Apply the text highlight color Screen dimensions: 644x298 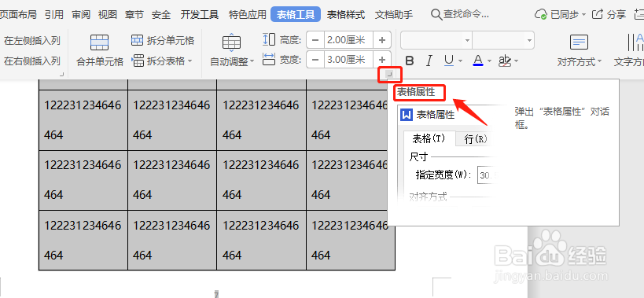(x=504, y=61)
